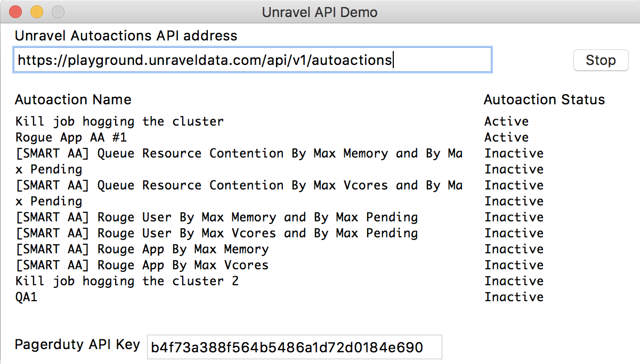Select 'Kill job hogging the cluster 2' row

click(127, 281)
